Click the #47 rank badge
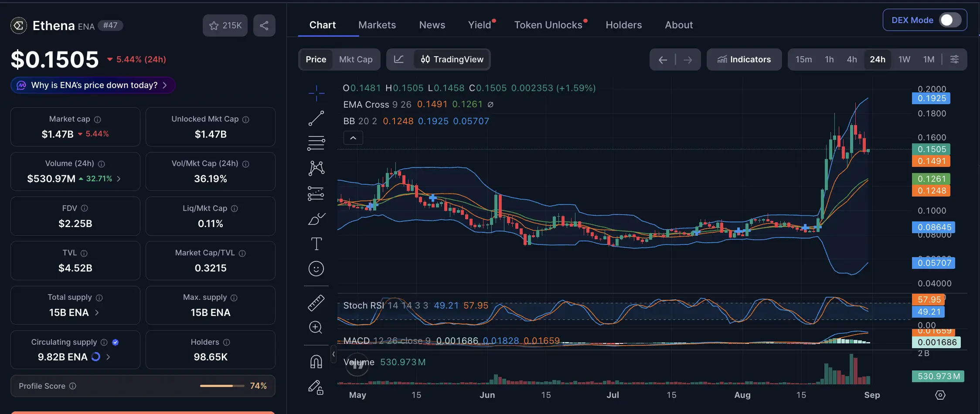Viewport: 980px width, 414px height. coord(110,25)
